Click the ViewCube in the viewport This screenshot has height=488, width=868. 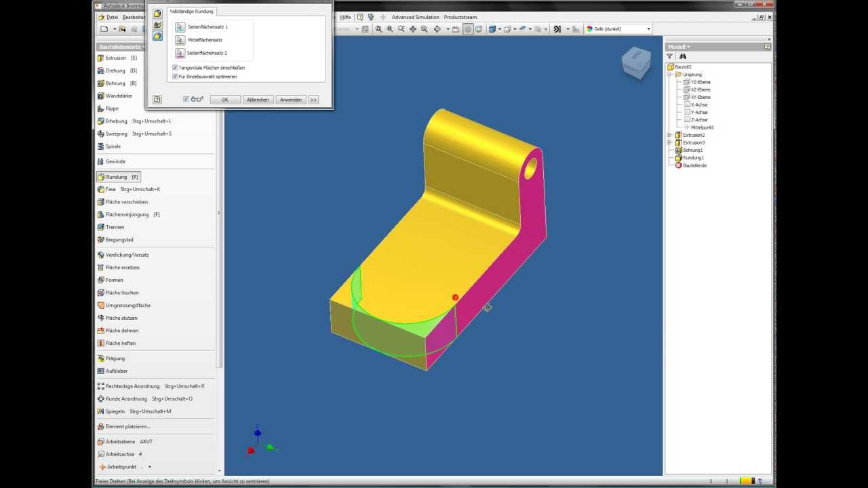635,63
